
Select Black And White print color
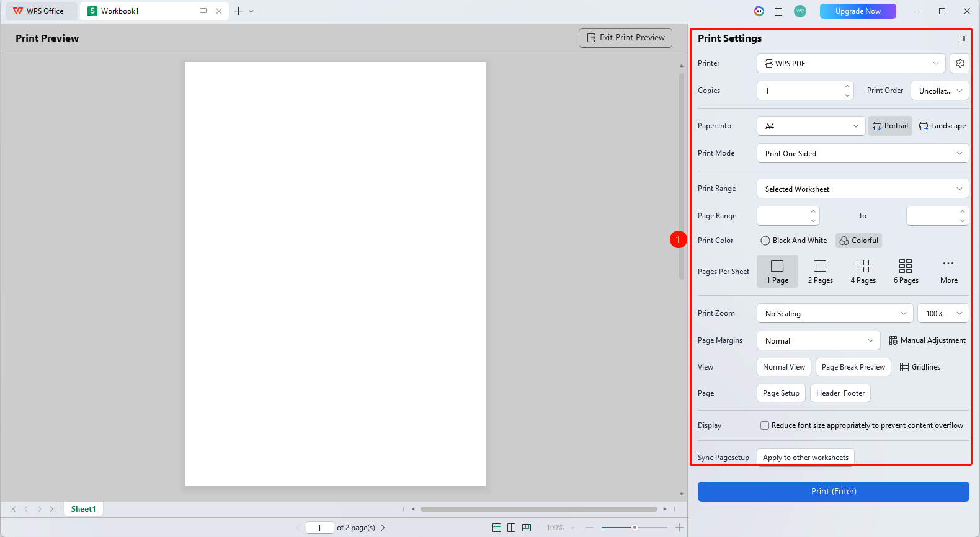pyautogui.click(x=794, y=241)
